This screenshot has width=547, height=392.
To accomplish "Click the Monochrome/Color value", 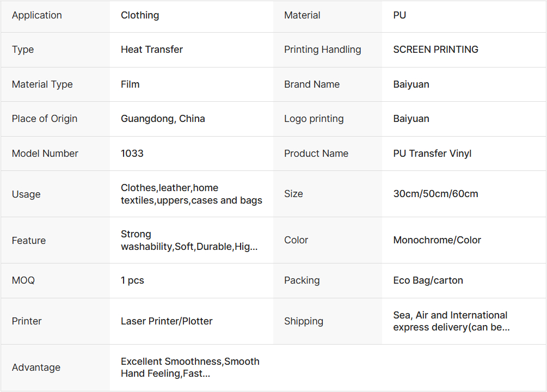I will click(x=437, y=240).
